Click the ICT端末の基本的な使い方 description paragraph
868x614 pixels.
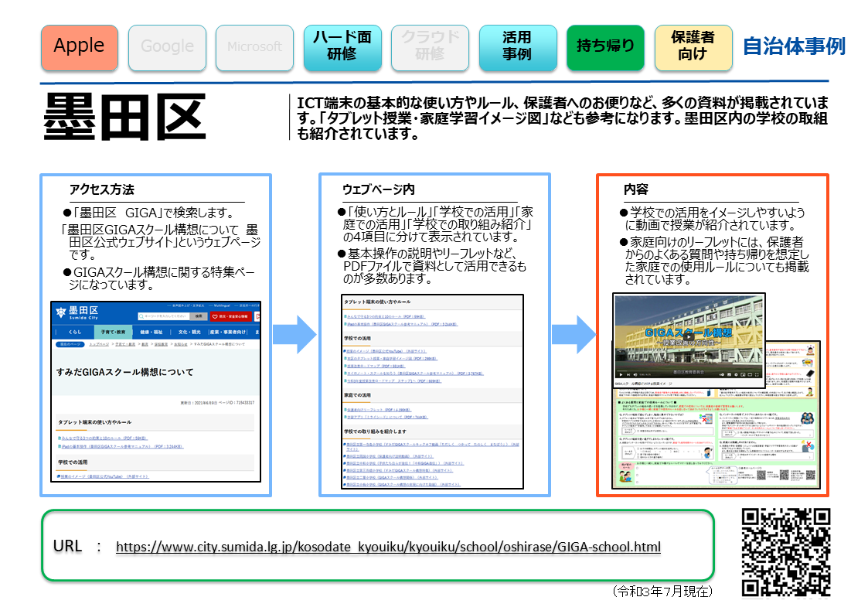563,118
